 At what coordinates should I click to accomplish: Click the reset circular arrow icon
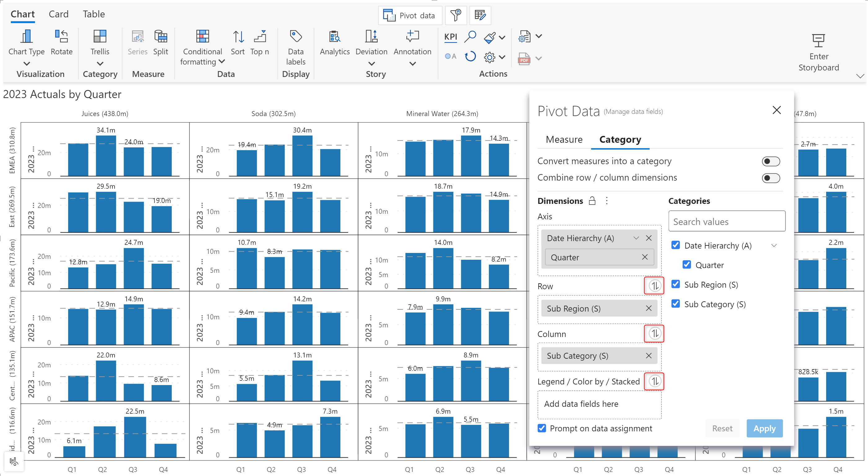(x=470, y=57)
